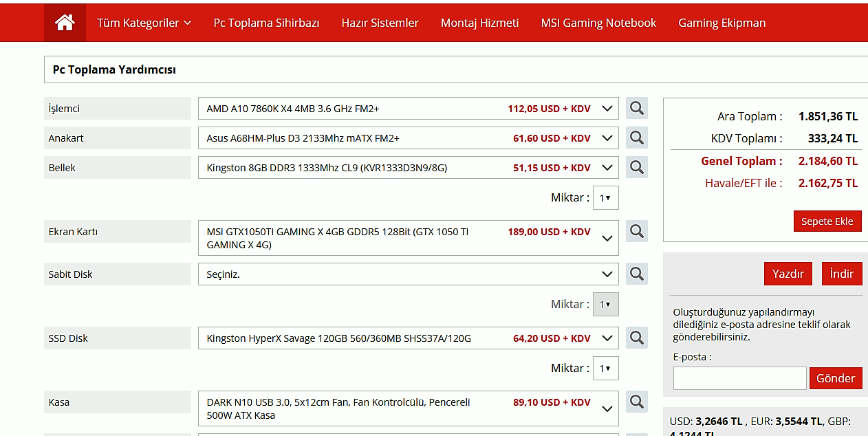
Task: Expand the Anakart Asus A68HM-Plus dropdown
Action: point(409,138)
